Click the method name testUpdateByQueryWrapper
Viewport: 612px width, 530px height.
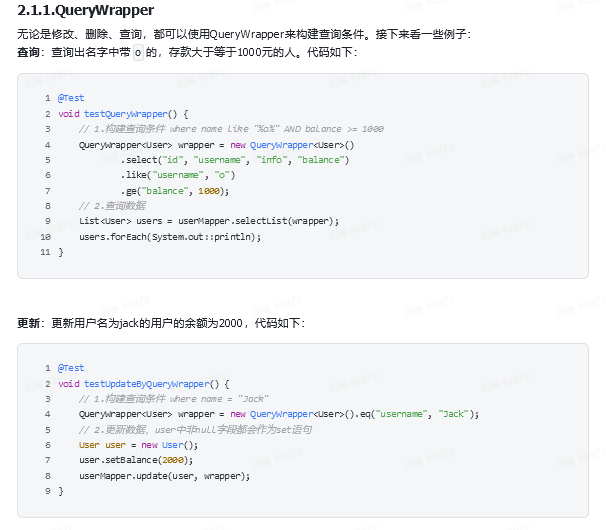[147, 384]
